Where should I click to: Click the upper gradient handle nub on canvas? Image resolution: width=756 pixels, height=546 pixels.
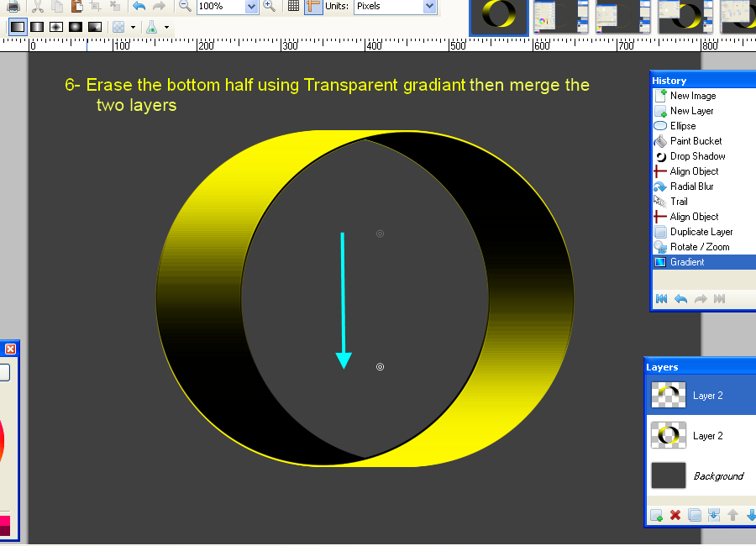point(380,234)
